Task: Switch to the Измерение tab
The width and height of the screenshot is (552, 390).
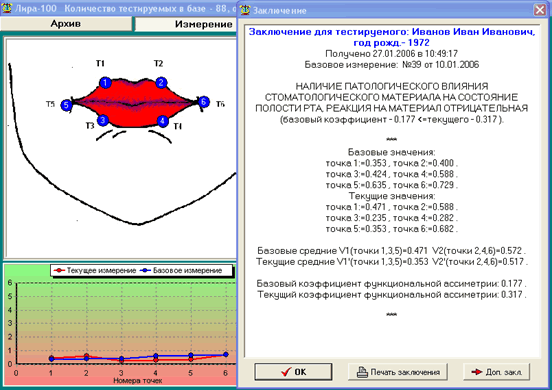Action: 187,24
